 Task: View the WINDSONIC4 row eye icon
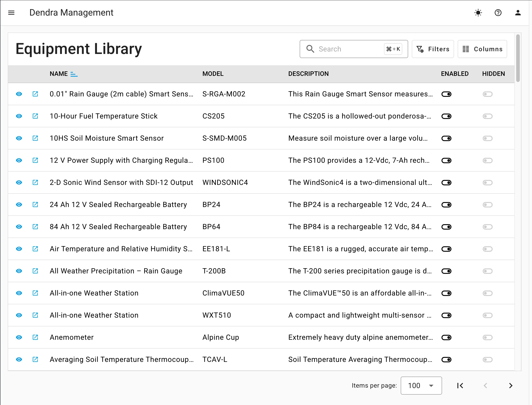(19, 182)
